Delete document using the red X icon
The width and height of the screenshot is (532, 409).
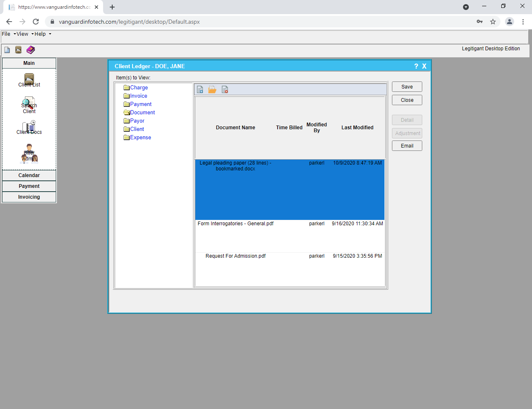point(225,89)
